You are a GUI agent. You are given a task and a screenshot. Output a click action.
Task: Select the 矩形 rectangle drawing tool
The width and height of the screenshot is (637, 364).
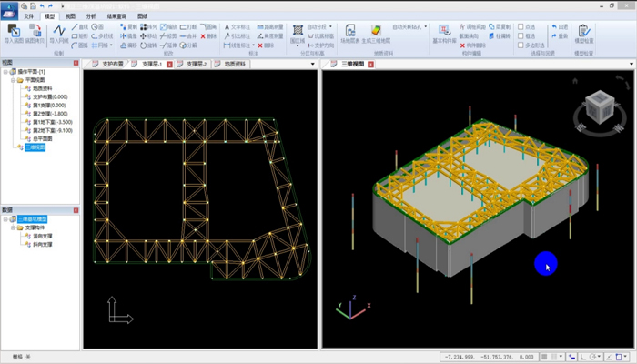pos(79,35)
